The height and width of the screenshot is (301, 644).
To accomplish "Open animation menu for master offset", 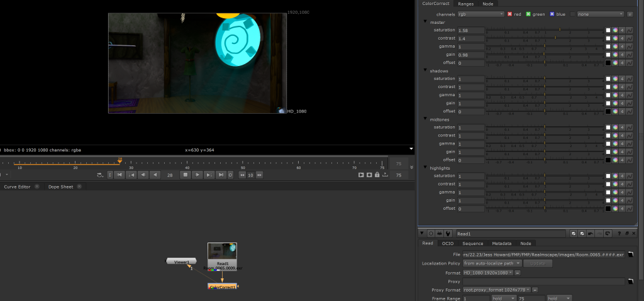I will (x=629, y=63).
